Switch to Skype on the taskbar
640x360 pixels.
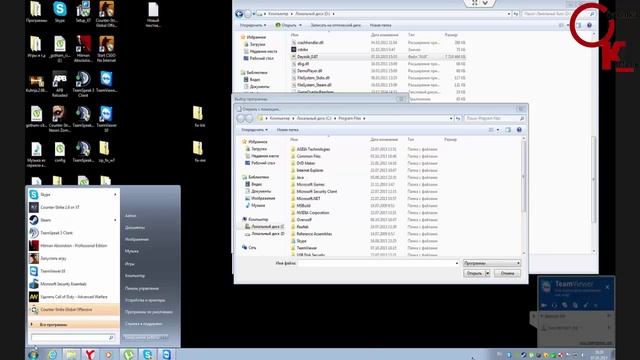148,355
